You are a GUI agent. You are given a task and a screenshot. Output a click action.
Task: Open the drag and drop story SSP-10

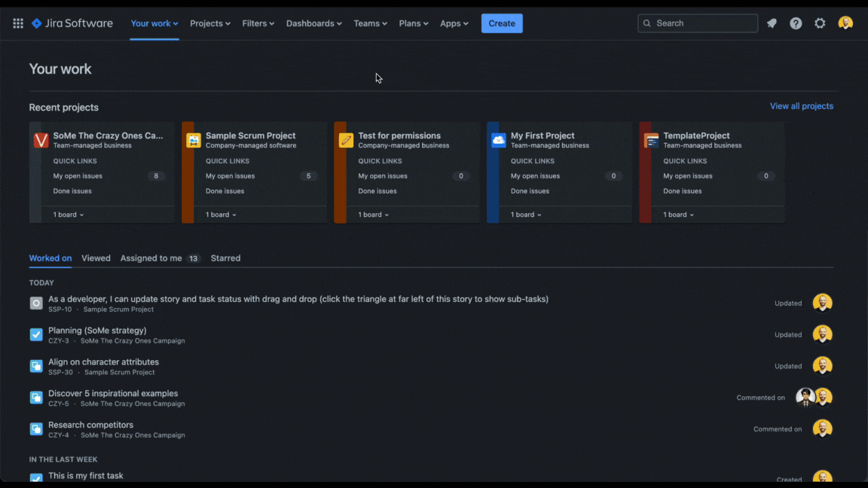[x=298, y=299]
